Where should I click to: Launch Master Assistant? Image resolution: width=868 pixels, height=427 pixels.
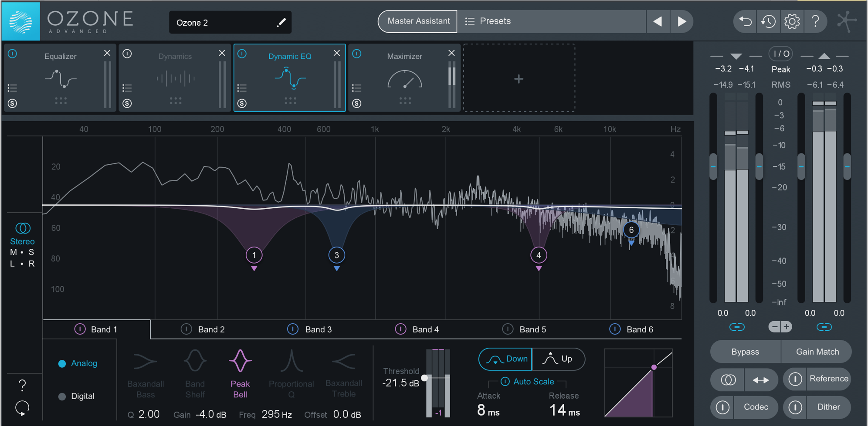(x=418, y=21)
